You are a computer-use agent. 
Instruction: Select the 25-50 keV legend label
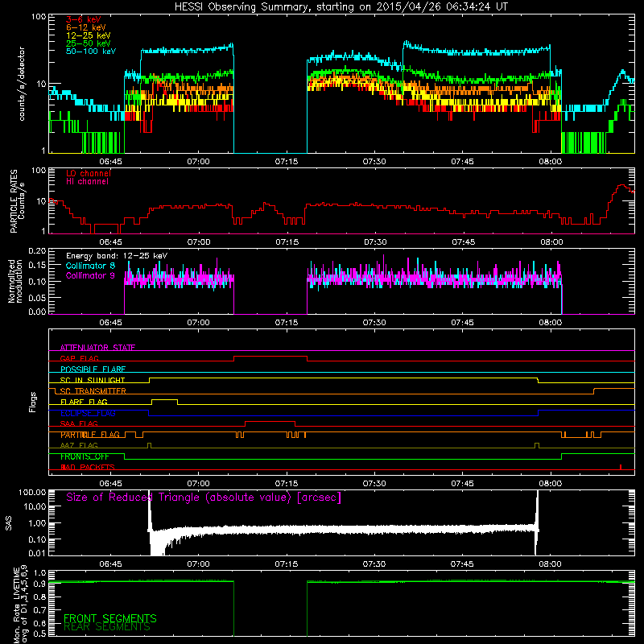88,43
